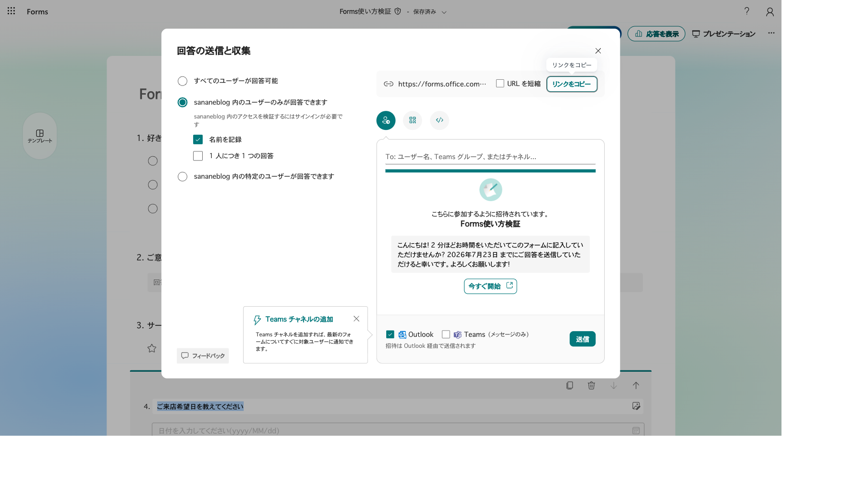The width and height of the screenshot is (868, 484).
Task: Click the Send invitation button
Action: (582, 339)
